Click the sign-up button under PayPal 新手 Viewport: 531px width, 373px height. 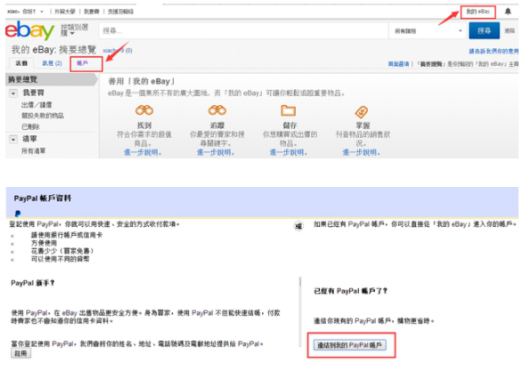21,353
